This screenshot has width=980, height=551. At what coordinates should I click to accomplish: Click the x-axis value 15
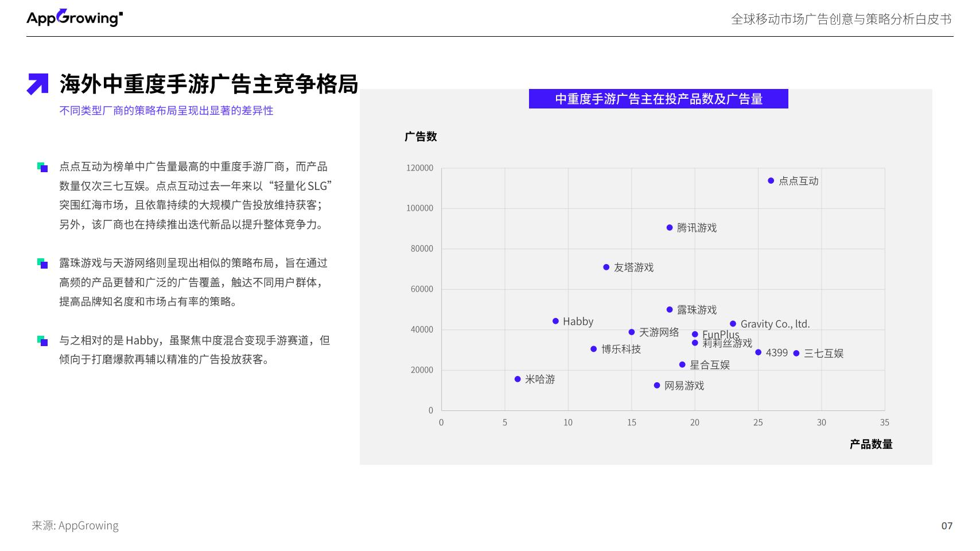[x=632, y=422]
